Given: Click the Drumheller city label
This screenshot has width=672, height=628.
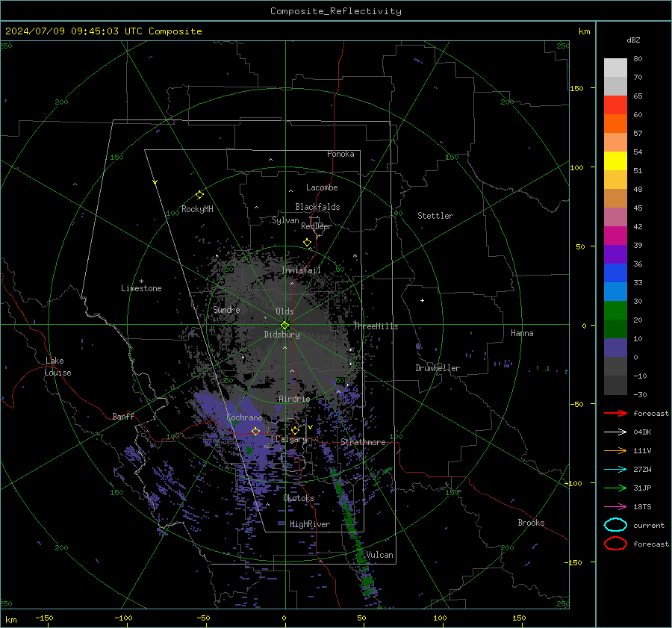Looking at the screenshot, I should point(438,368).
